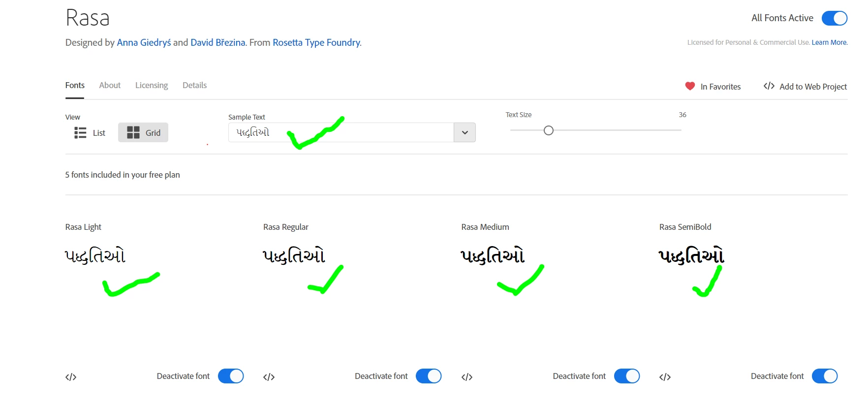Deactivate the Rasa SemiBold font toggle
Viewport: 868px width, 407px height.
click(x=825, y=376)
